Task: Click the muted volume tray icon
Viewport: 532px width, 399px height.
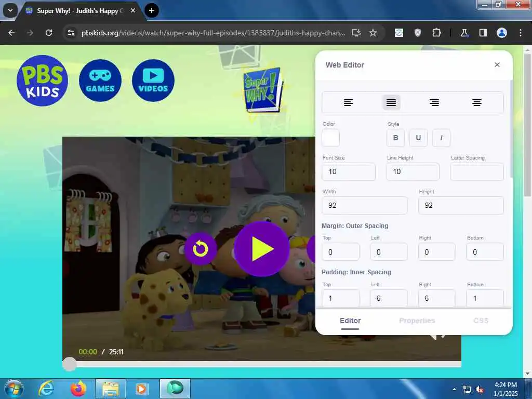Action: click(x=480, y=390)
